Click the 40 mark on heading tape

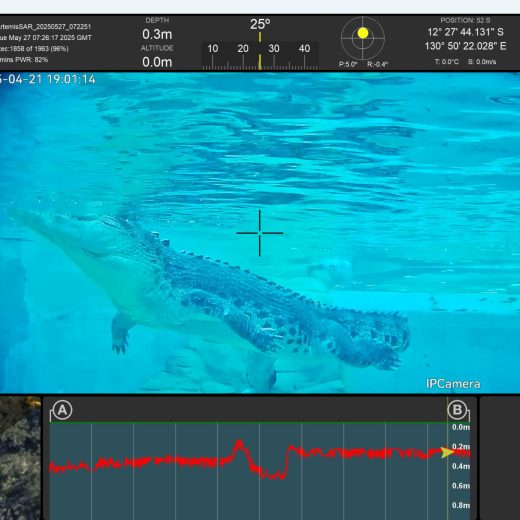pyautogui.click(x=304, y=49)
